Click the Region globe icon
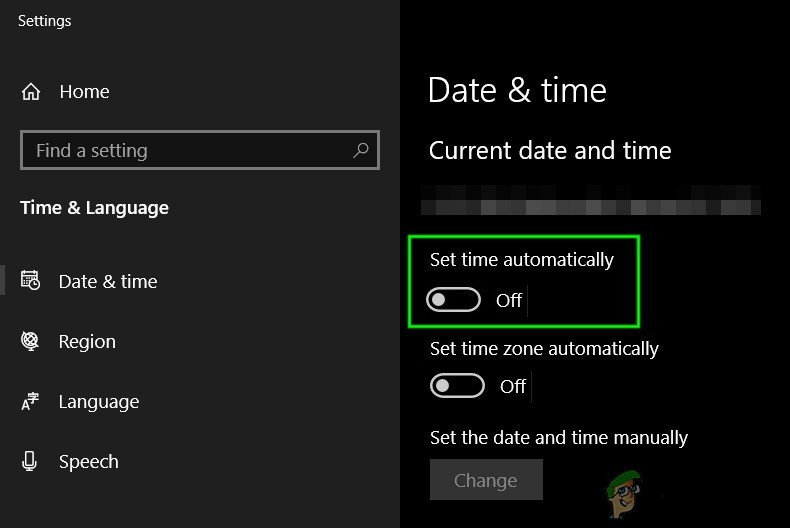The height and width of the screenshot is (528, 790). 30,341
